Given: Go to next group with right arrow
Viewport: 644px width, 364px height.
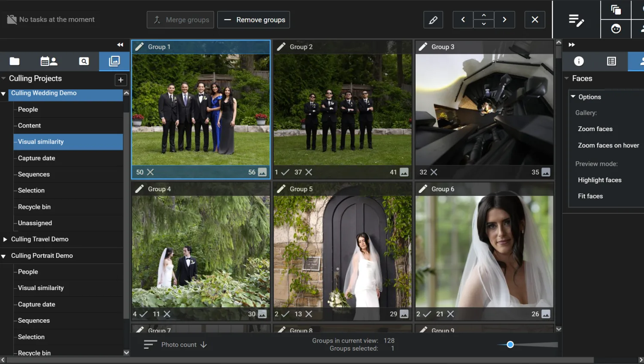Looking at the screenshot, I should pos(504,20).
